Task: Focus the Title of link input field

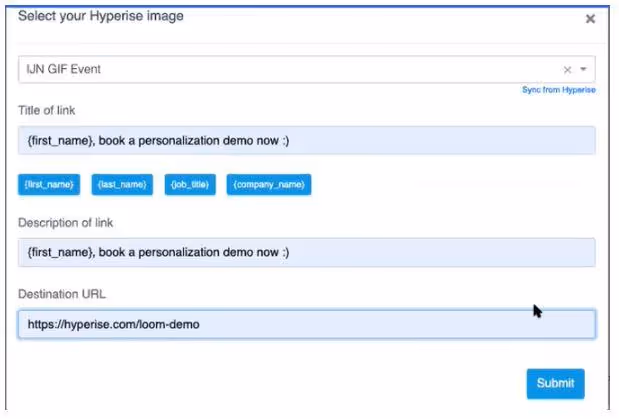Action: pos(306,140)
